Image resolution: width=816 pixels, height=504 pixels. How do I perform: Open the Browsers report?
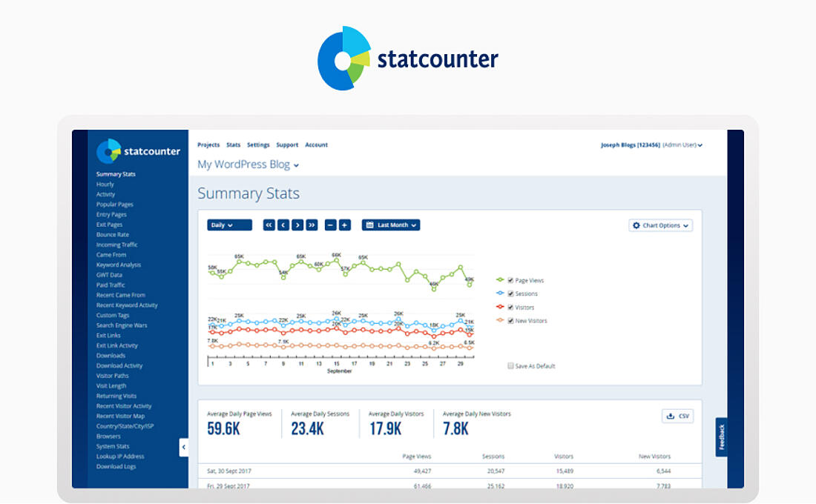[x=108, y=437]
